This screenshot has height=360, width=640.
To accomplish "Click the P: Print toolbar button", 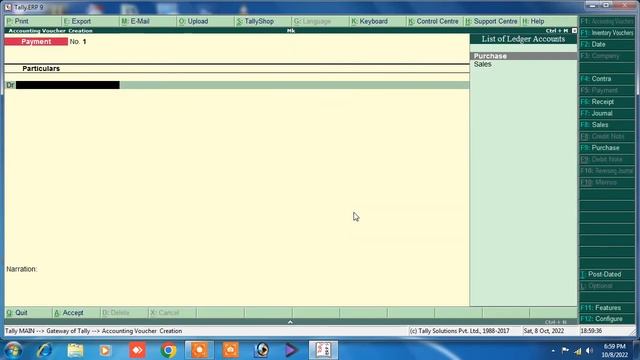I will point(33,21).
